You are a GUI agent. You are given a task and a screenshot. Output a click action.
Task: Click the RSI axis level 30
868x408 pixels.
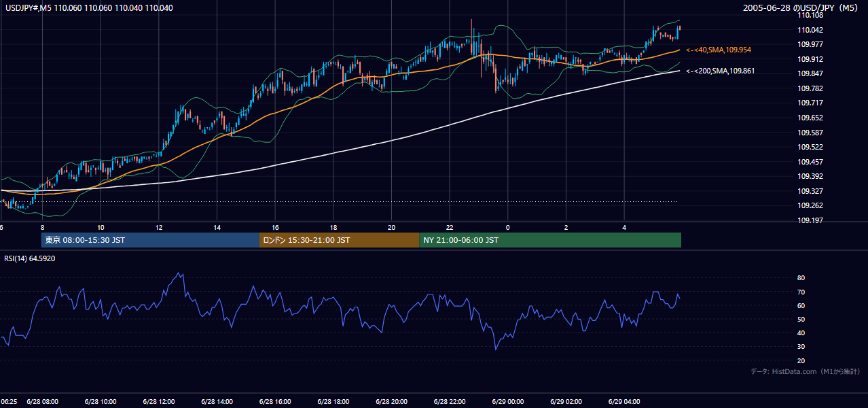click(x=801, y=347)
